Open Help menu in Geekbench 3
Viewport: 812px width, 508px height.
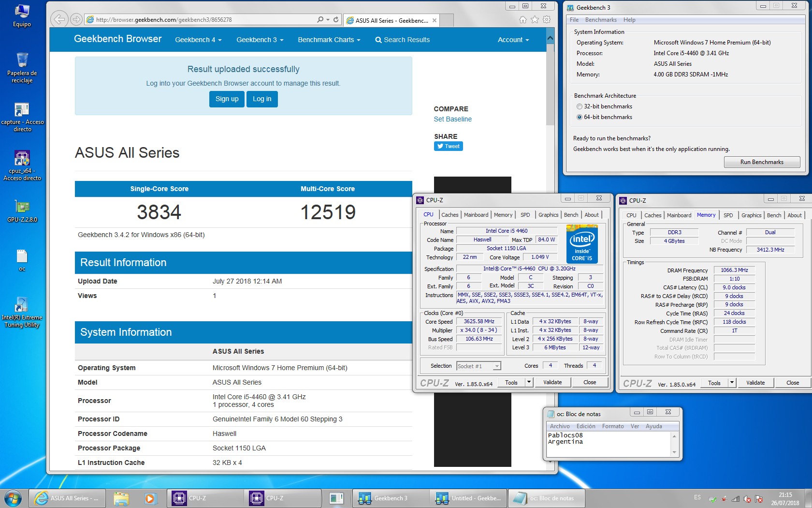point(629,20)
